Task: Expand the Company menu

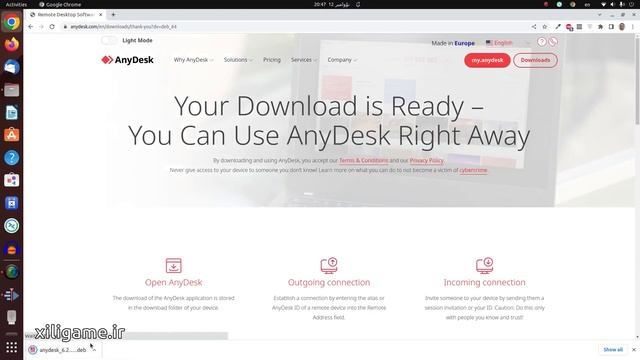Action: pos(342,60)
